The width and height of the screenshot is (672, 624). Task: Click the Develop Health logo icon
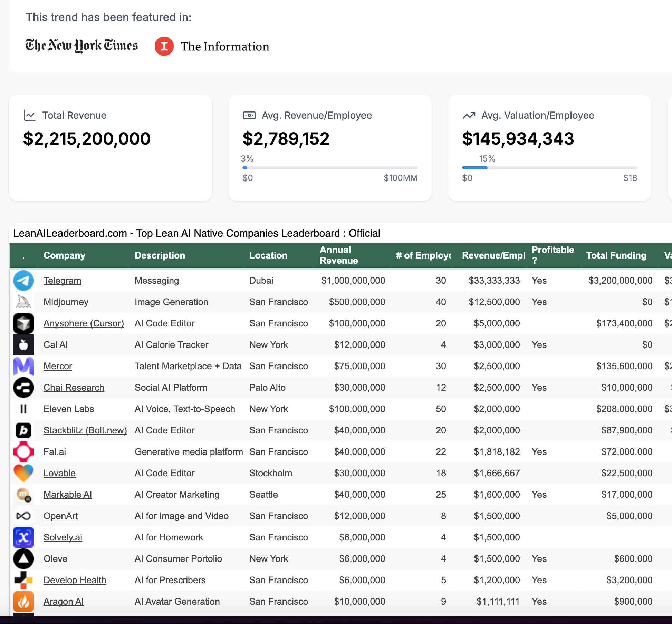click(23, 580)
